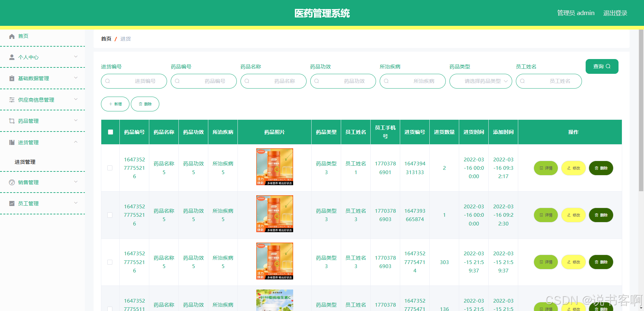
Task: Click the 修改 button on the first row
Action: (573, 168)
